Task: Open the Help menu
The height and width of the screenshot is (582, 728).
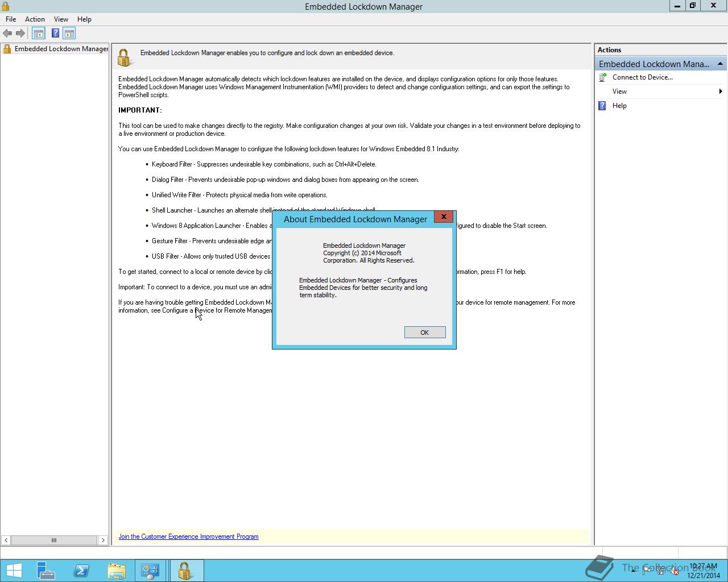Action: pyautogui.click(x=84, y=19)
